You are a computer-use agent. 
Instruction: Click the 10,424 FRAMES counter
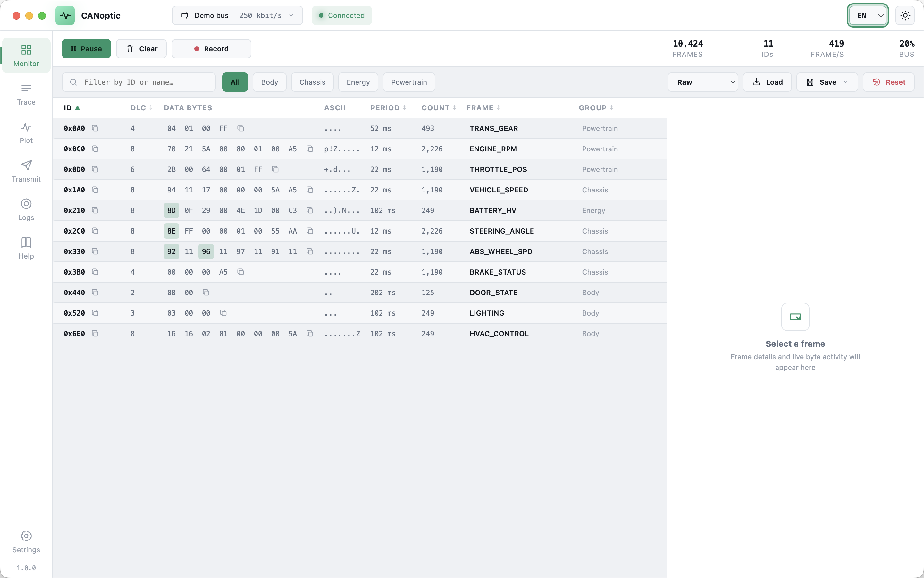[687, 48]
